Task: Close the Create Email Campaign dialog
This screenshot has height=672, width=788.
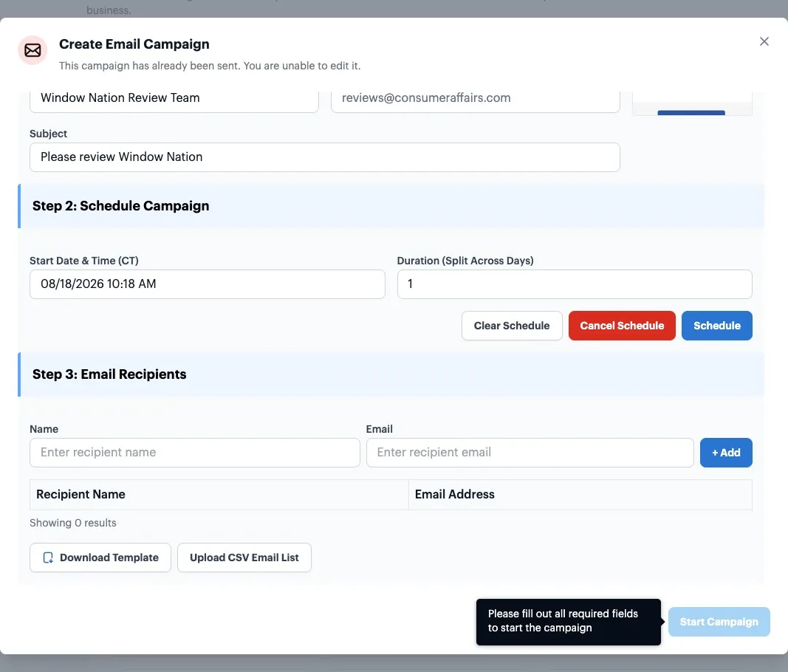Action: click(x=764, y=41)
